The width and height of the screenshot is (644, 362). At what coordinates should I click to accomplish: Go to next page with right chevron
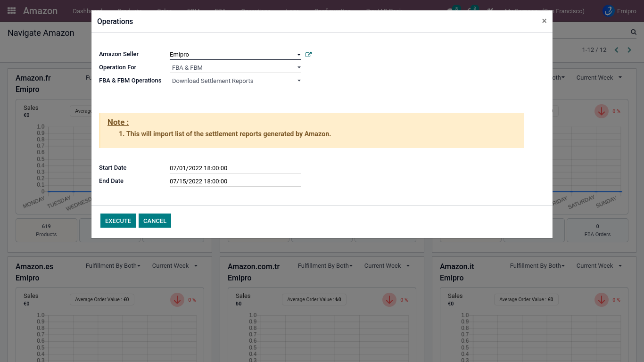click(x=629, y=50)
